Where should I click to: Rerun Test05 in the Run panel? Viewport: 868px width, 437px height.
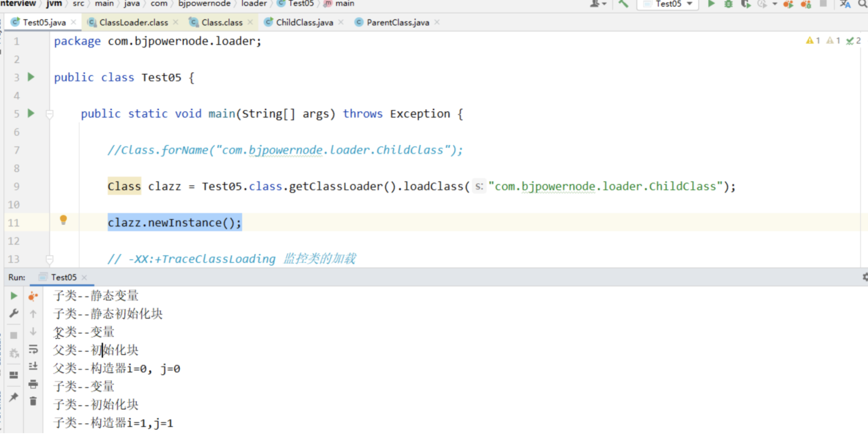coord(14,296)
